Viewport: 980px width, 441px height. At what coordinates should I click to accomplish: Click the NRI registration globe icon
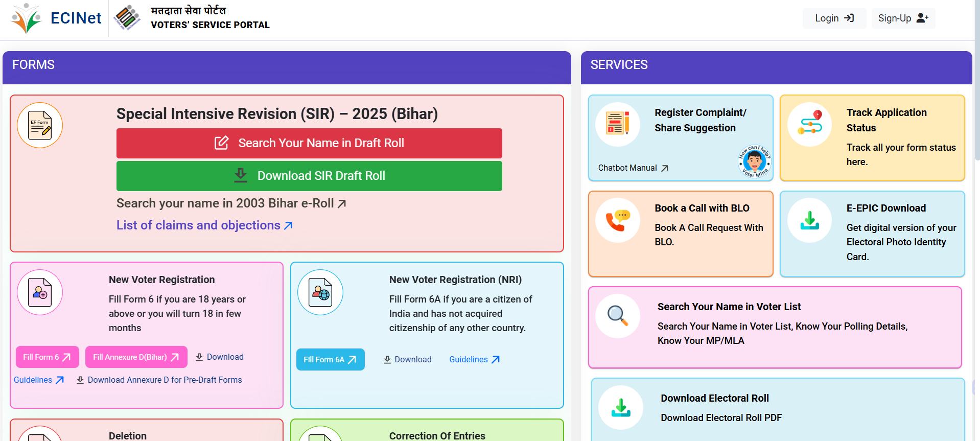tap(320, 292)
